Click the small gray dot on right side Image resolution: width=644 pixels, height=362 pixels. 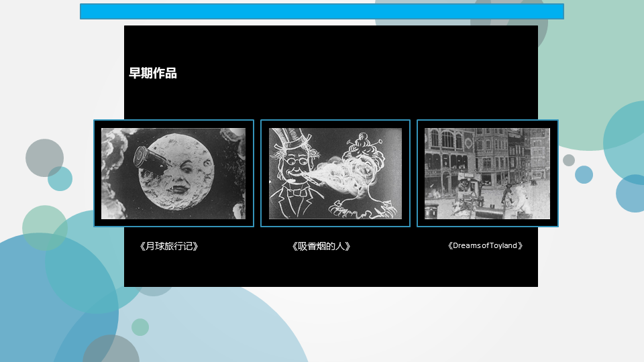[x=569, y=160]
